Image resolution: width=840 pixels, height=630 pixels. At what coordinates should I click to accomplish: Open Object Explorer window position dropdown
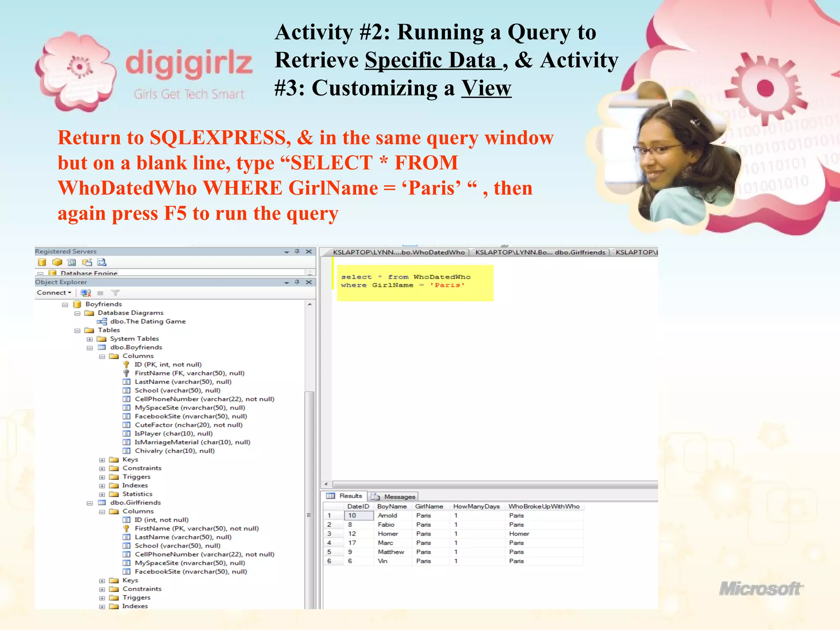(x=287, y=283)
